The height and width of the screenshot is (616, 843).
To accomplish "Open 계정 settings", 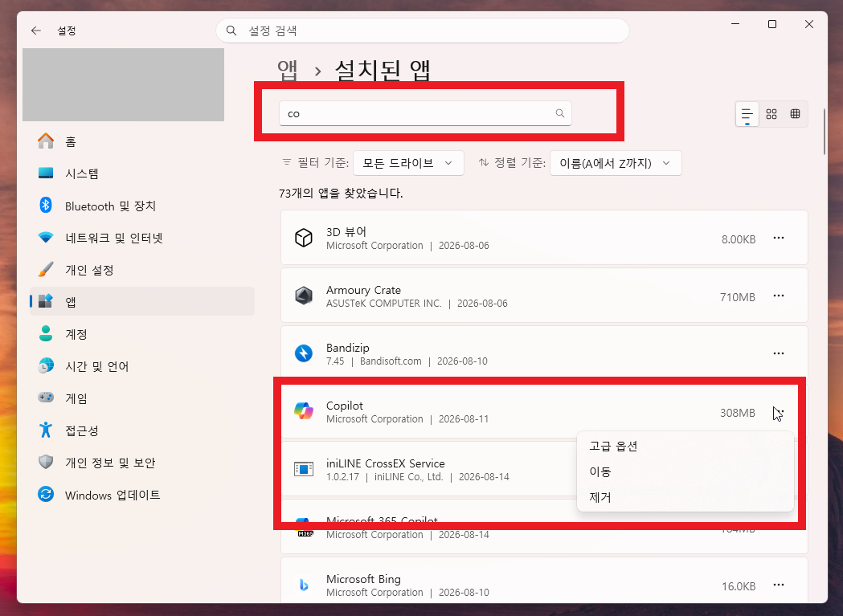I will (142, 334).
